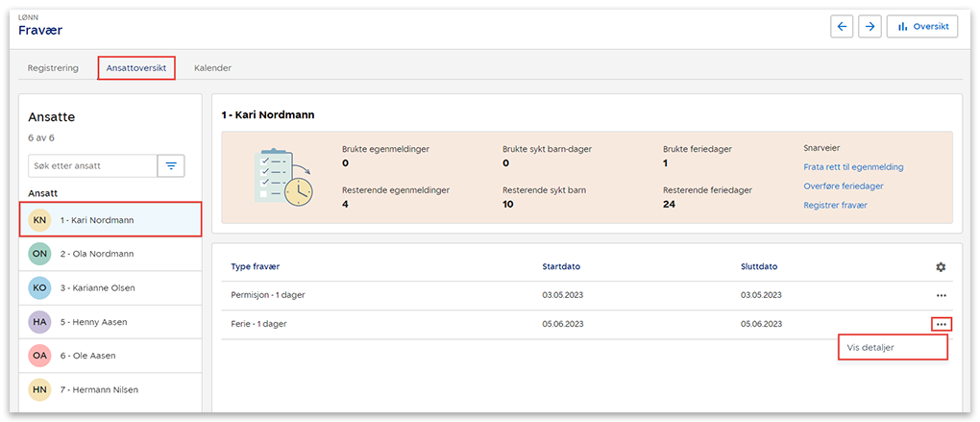Open the three-dot menu for Ferie row
Screen dimensions: 980x422
(941, 324)
